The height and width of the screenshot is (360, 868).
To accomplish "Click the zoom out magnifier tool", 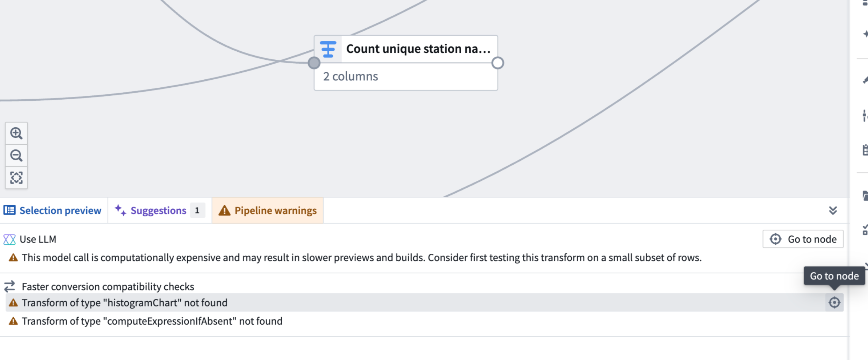I will pos(16,156).
